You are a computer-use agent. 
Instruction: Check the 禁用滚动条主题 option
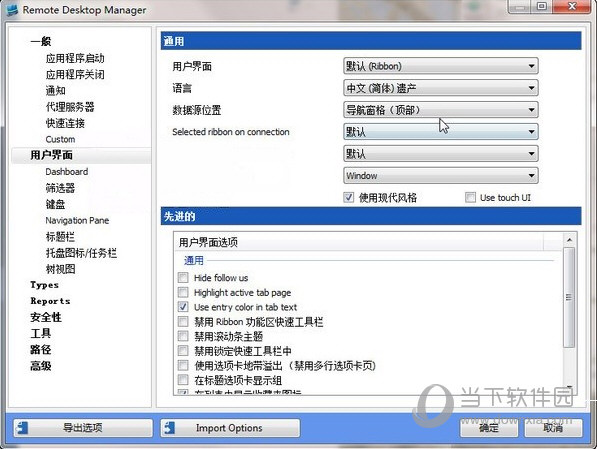183,336
